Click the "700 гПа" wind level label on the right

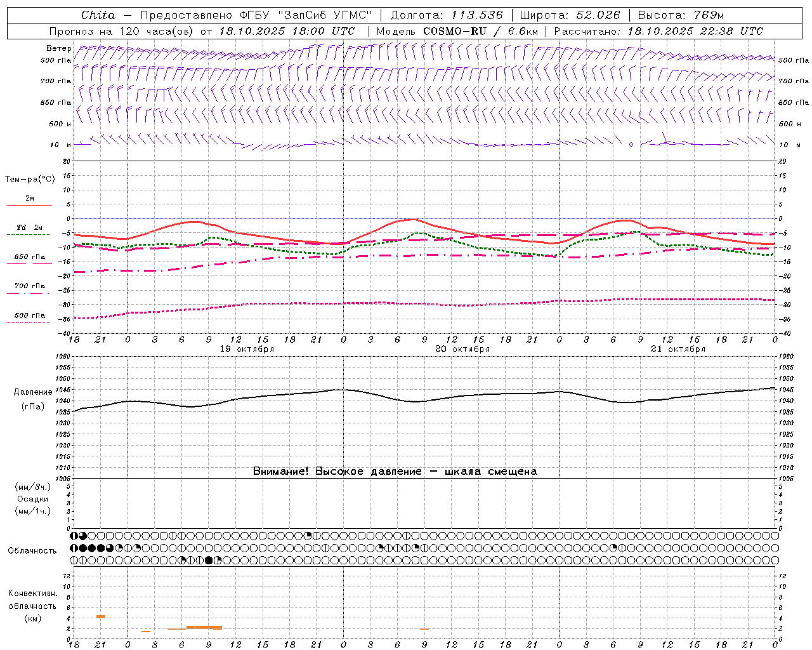(x=794, y=81)
